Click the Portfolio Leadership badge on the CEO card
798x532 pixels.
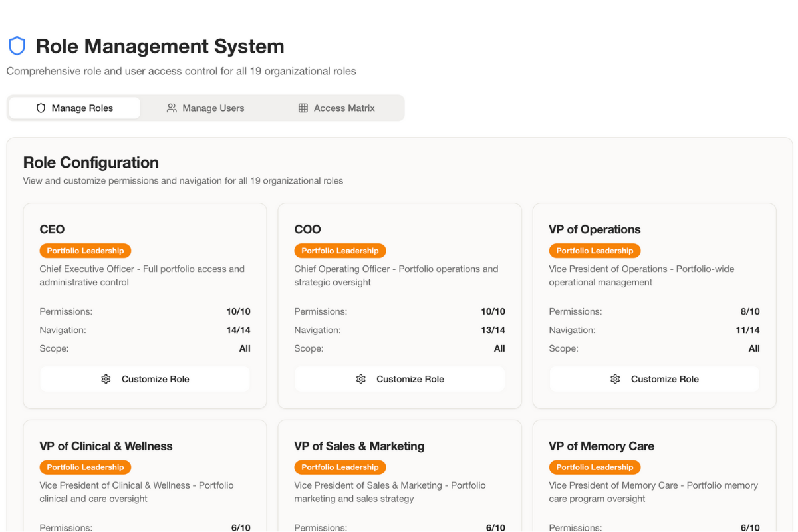[x=85, y=251]
